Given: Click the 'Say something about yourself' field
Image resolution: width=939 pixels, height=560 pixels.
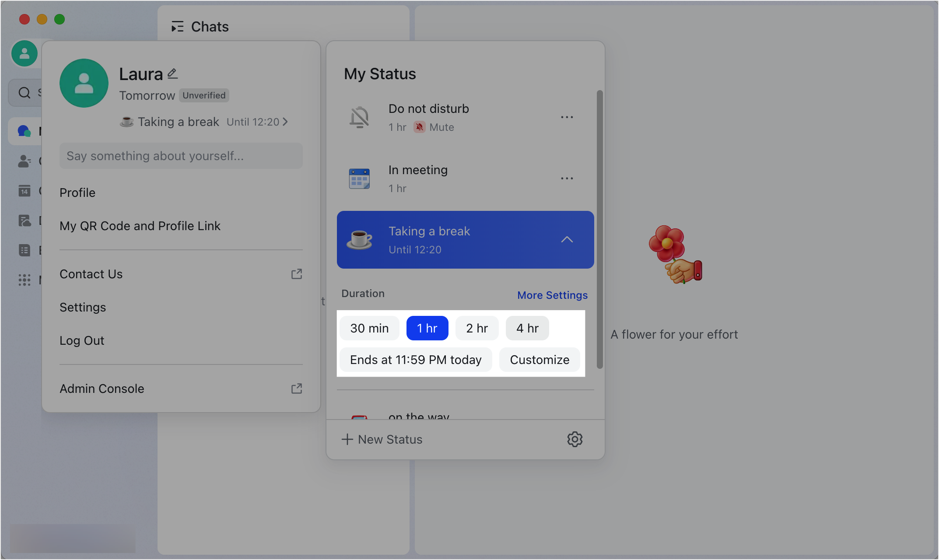Looking at the screenshot, I should [x=181, y=156].
